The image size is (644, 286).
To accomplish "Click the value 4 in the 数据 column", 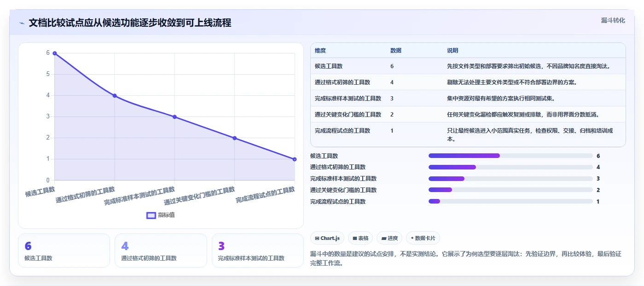I will tap(392, 82).
